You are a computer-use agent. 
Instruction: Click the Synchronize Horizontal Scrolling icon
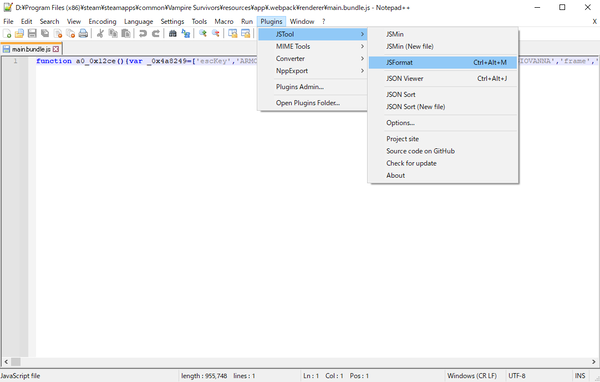(245, 34)
